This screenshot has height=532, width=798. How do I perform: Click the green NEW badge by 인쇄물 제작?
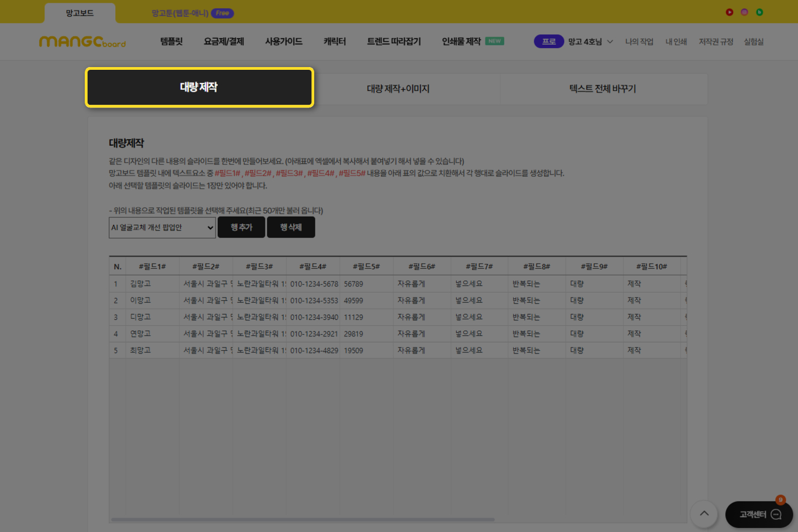pyautogui.click(x=494, y=41)
